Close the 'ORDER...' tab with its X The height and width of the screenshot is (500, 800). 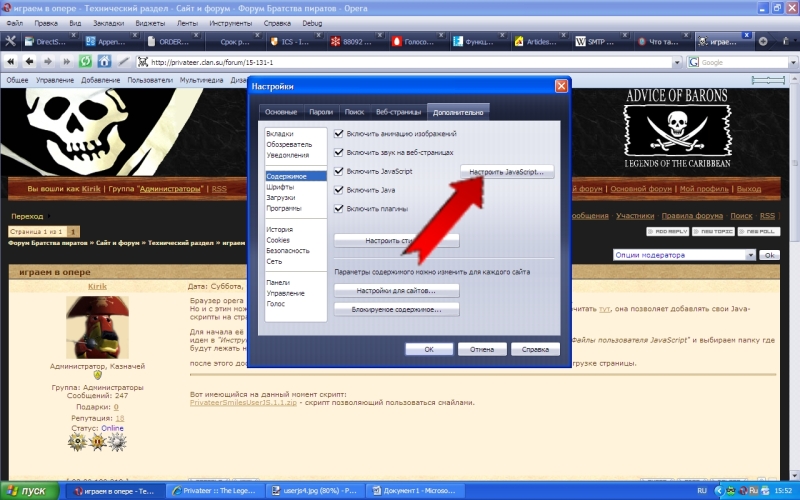pos(196,35)
